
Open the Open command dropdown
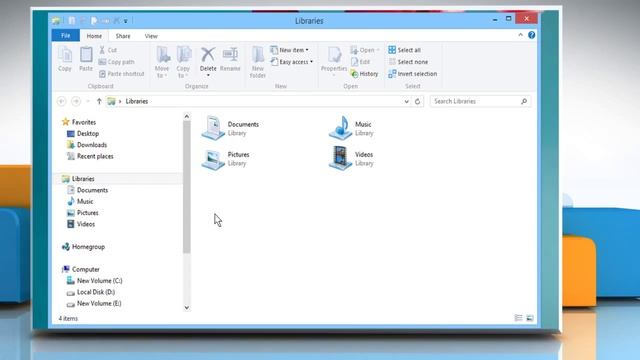365,50
